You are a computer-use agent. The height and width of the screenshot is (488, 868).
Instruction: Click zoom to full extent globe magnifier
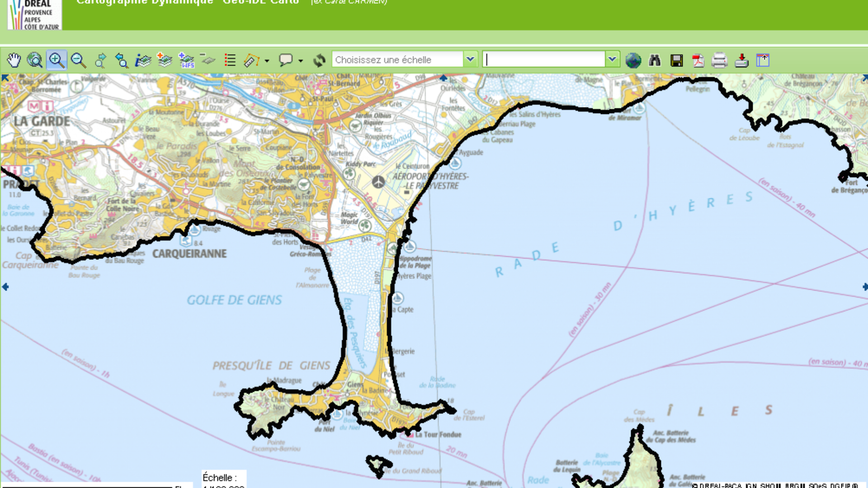(35, 60)
